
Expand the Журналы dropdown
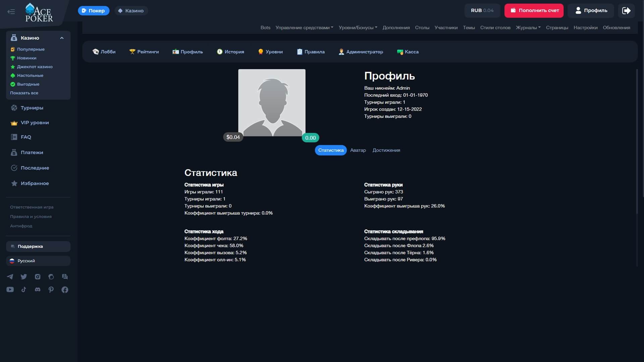tap(528, 27)
